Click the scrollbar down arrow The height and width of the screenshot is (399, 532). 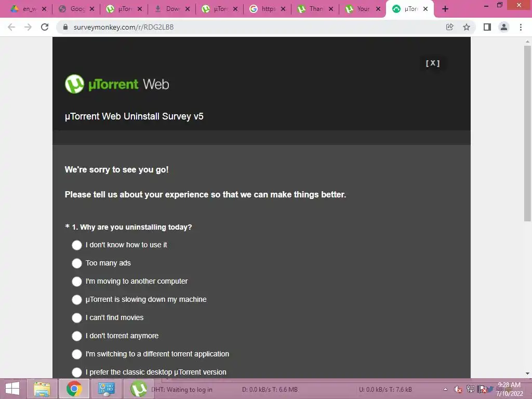[527, 374]
